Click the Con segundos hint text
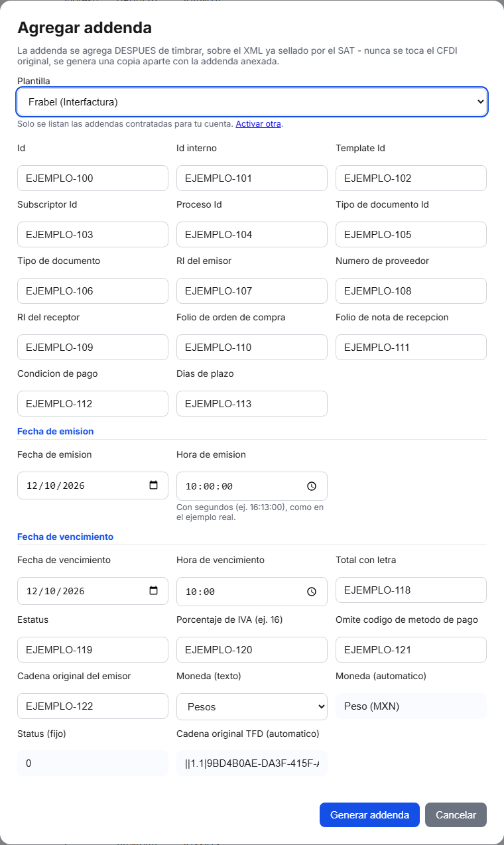 250,512
